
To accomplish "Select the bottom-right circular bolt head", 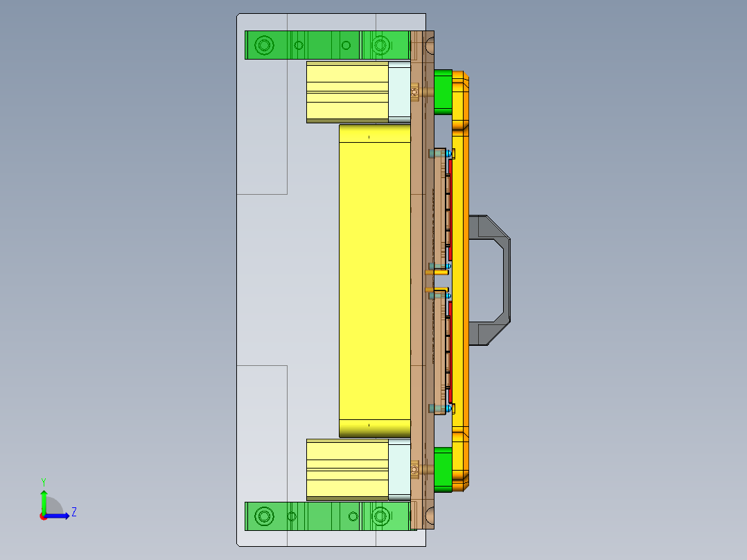I will (380, 516).
